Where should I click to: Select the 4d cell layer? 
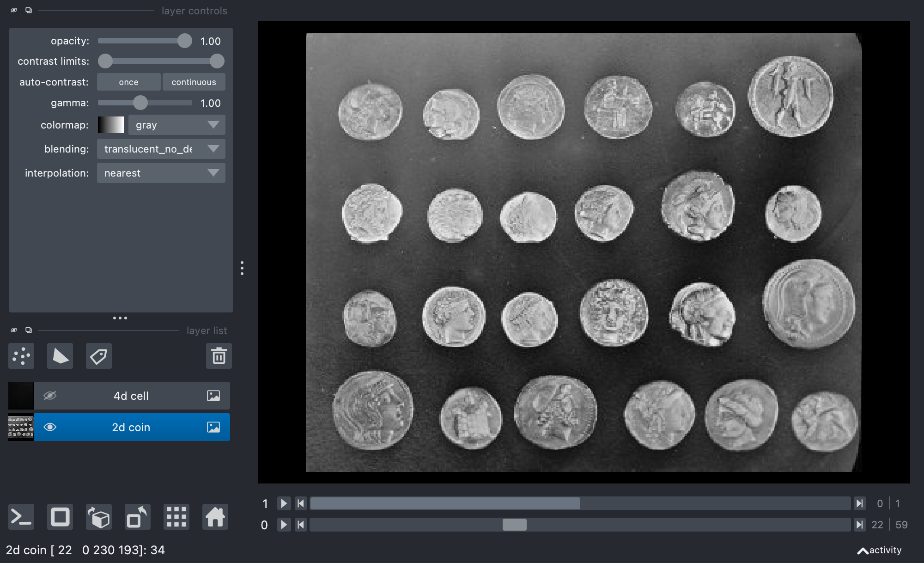click(x=132, y=396)
